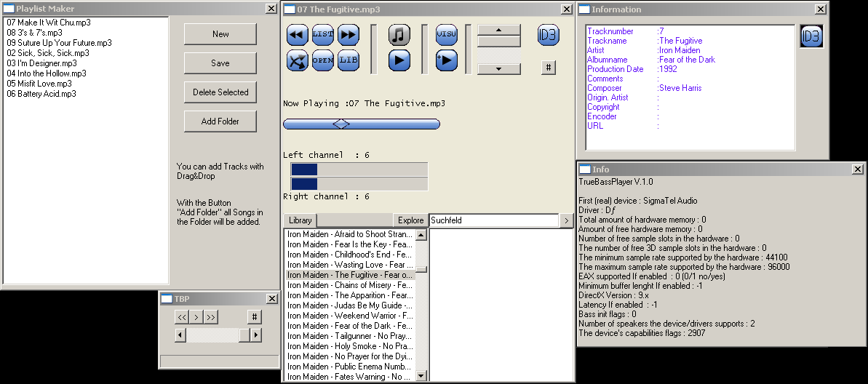Screen dimensions: 868x384
Task: Select 'Iron Maiden - Tailgunner' row
Action: pyautogui.click(x=350, y=336)
